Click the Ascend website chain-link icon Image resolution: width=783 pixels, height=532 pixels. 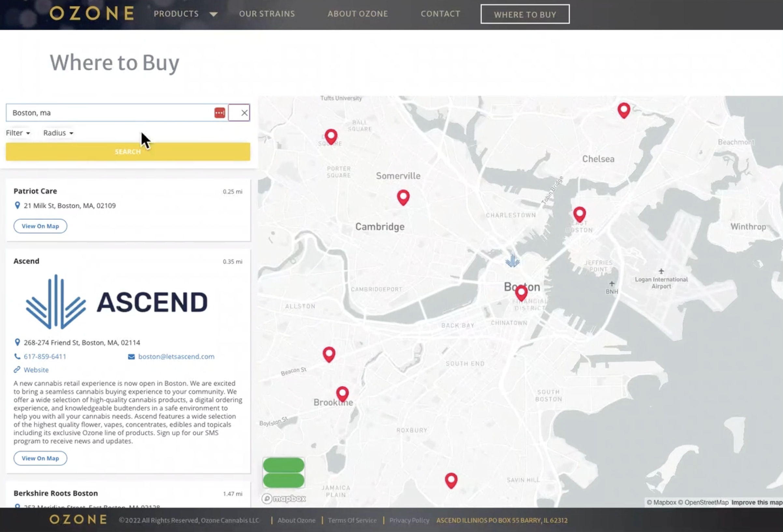17,370
